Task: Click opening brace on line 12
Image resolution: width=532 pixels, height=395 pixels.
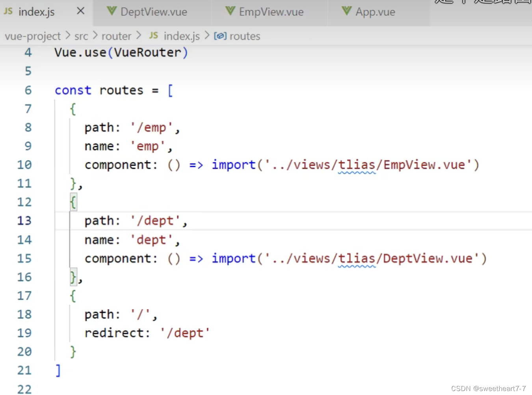Action: [x=73, y=202]
